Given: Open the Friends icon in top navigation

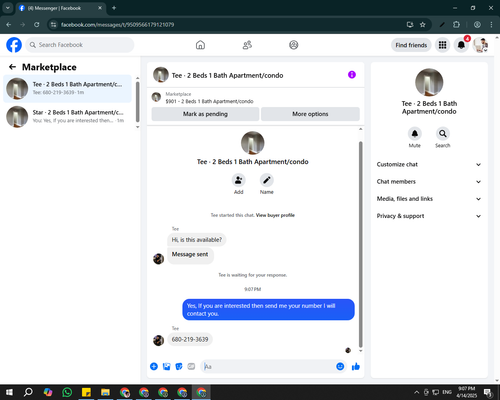Looking at the screenshot, I should pyautogui.click(x=247, y=45).
